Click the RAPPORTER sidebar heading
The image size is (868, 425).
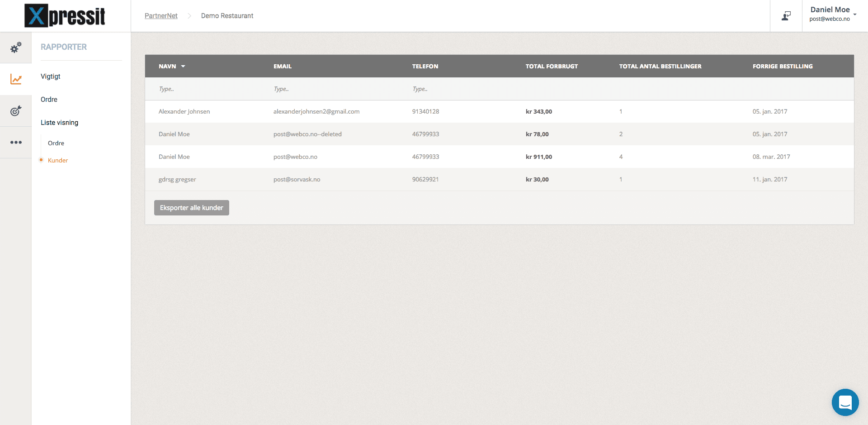pos(64,47)
